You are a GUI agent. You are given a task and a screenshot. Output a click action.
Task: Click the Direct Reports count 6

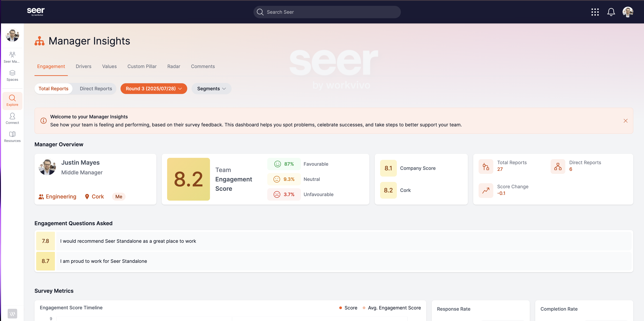(571, 169)
